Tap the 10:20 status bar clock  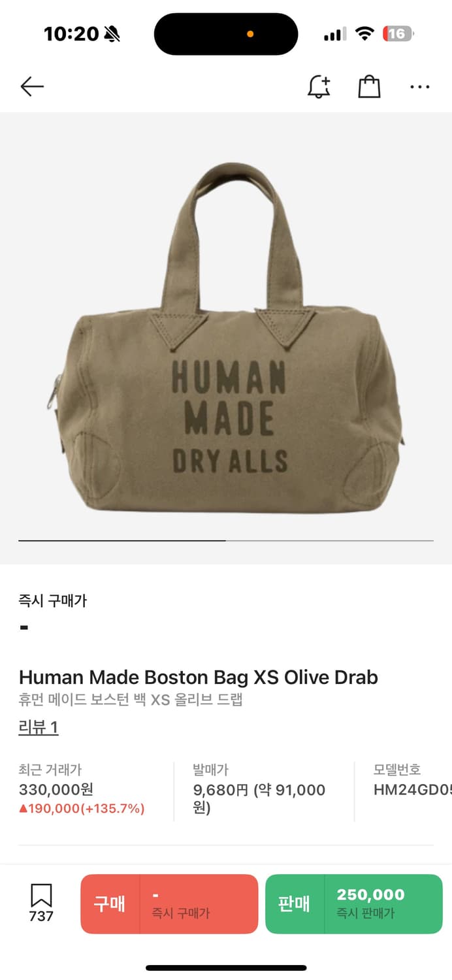71,34
